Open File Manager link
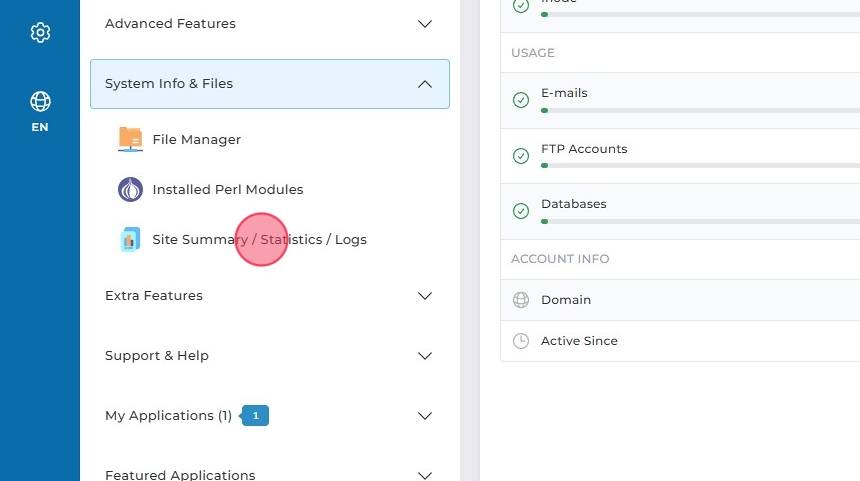This screenshot has height=481, width=860. click(x=196, y=139)
